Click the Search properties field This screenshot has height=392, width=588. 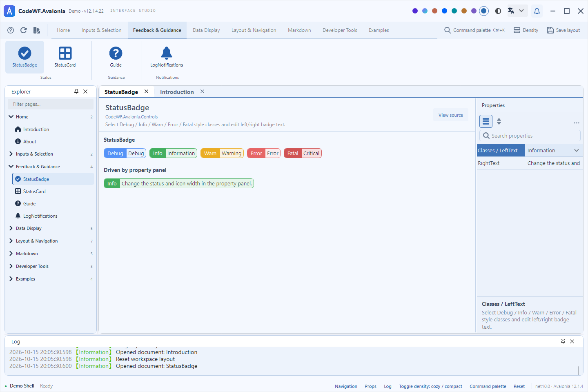(530, 136)
